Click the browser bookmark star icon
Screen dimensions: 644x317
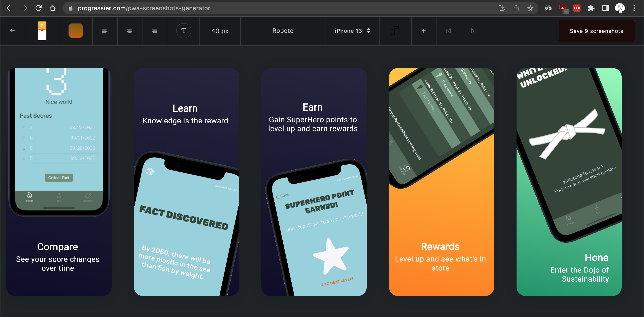531,8
